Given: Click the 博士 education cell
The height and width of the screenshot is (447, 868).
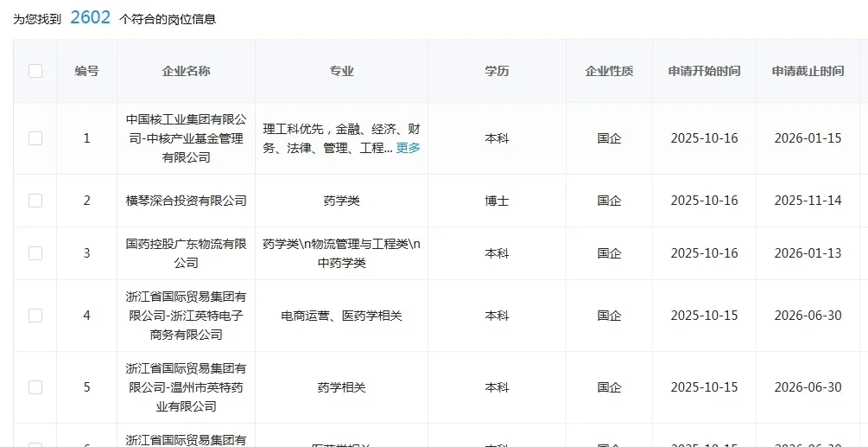Looking at the screenshot, I should tap(497, 201).
